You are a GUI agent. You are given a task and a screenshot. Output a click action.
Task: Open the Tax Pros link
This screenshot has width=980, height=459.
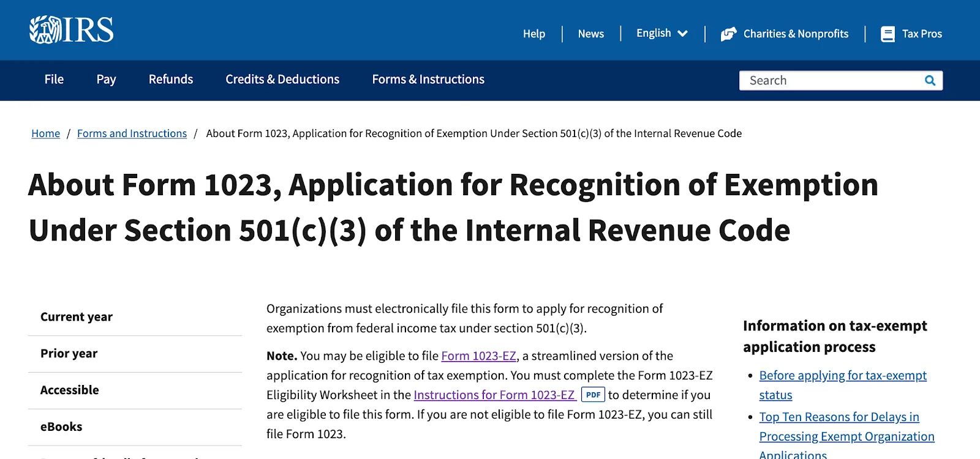click(x=922, y=34)
